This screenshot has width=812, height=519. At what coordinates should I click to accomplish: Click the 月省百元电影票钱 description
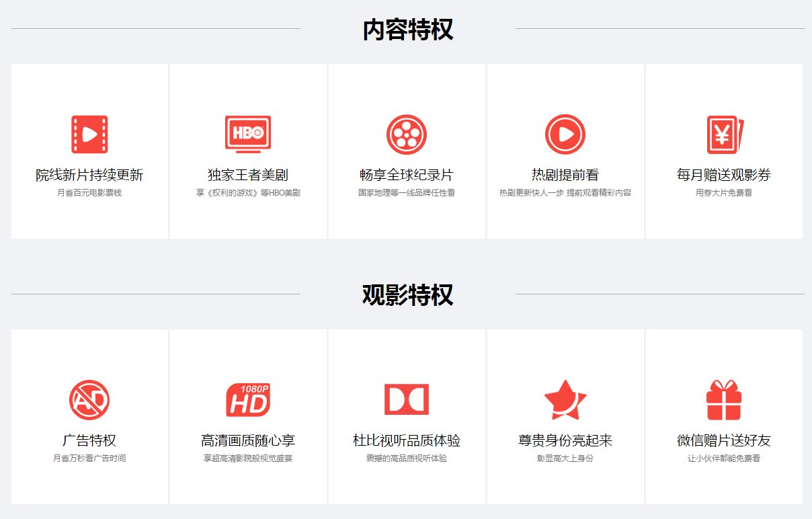point(89,193)
